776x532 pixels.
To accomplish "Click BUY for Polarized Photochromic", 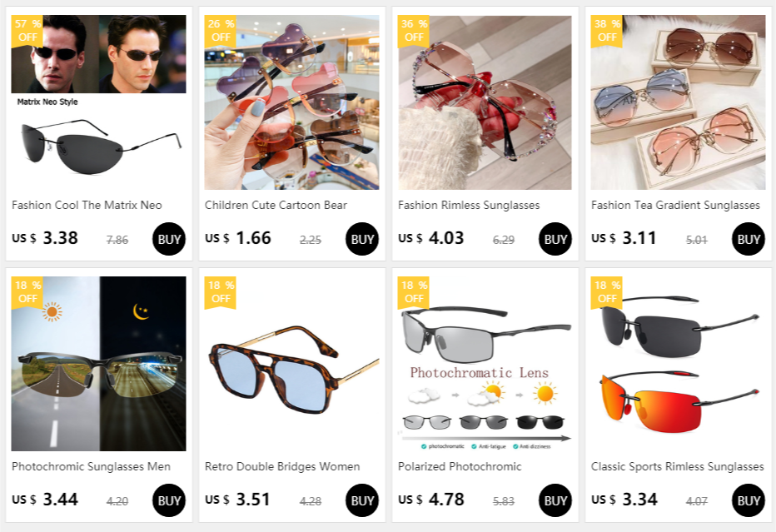I will [x=555, y=500].
